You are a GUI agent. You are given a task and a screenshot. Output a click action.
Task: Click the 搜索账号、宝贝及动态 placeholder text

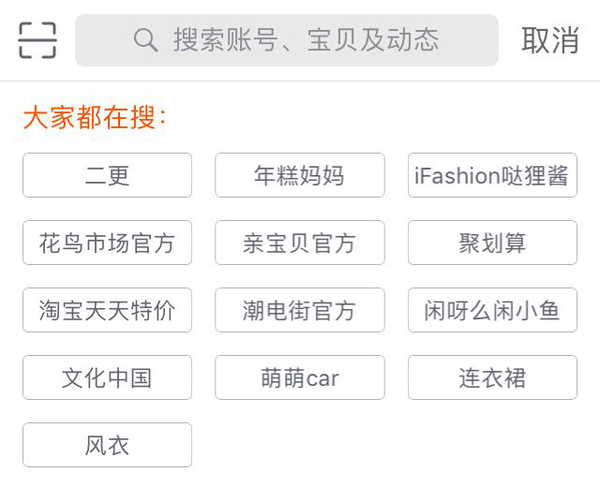306,40
